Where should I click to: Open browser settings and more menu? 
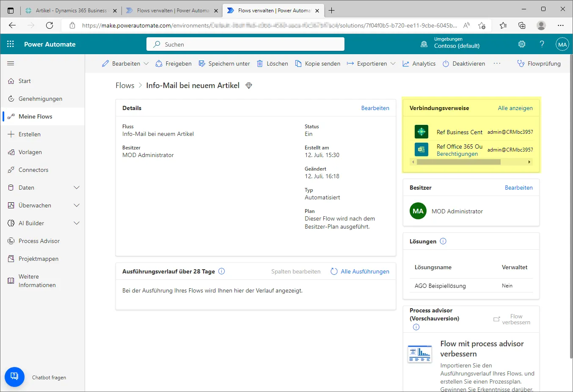click(561, 25)
